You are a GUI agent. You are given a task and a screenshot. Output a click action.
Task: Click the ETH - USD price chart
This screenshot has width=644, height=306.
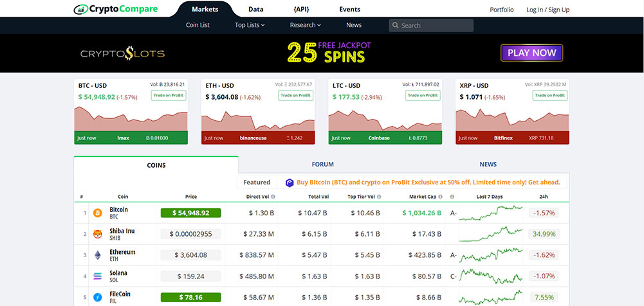(258, 121)
